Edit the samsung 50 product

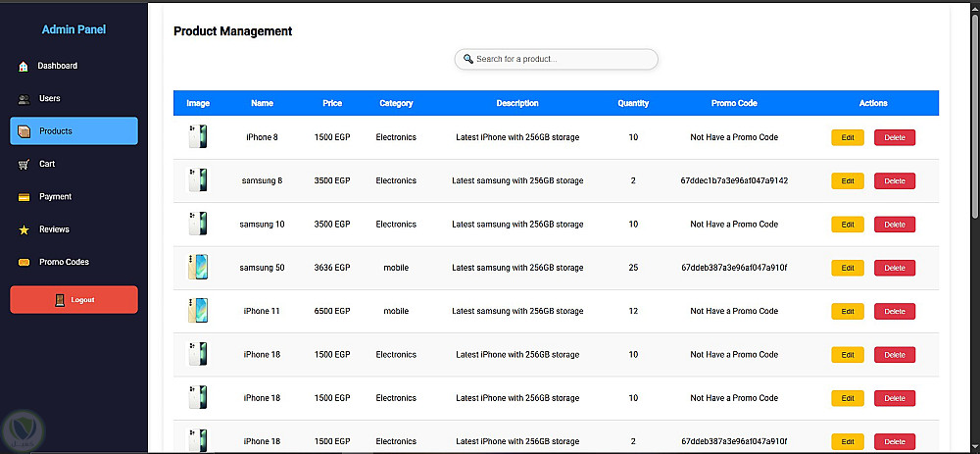coord(848,268)
